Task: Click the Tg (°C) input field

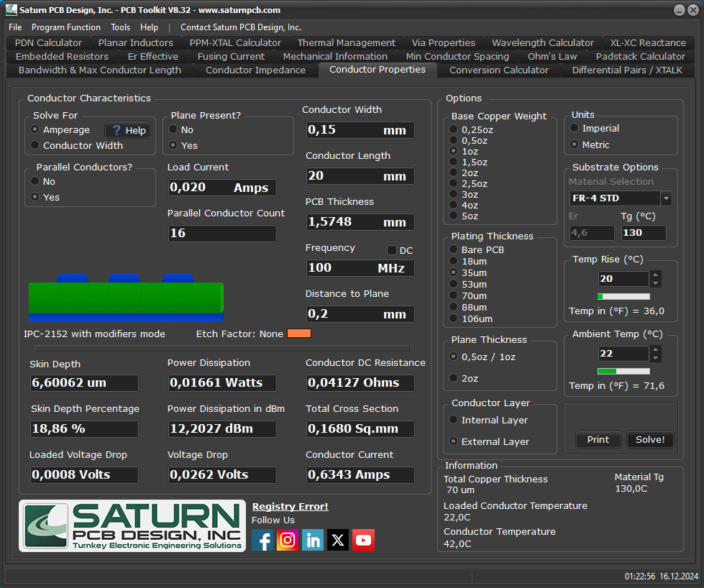Action: click(x=644, y=232)
